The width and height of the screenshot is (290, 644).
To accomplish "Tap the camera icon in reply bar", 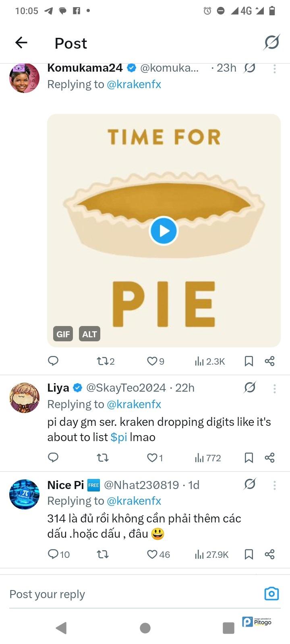I will (271, 594).
